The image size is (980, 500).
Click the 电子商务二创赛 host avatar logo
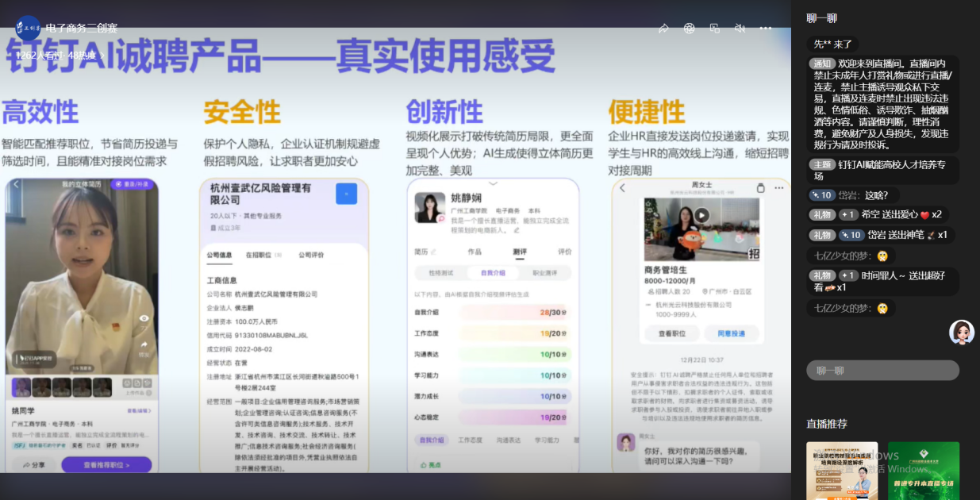[x=28, y=28]
